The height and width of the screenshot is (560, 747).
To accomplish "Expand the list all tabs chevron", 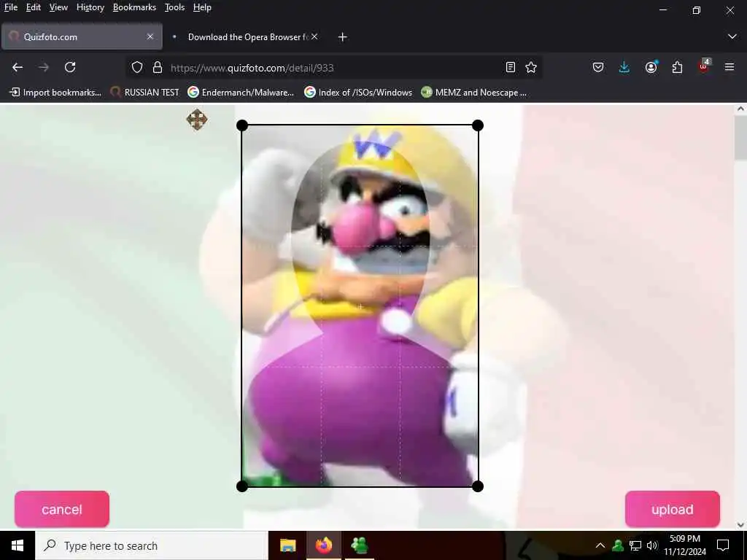I will [732, 36].
